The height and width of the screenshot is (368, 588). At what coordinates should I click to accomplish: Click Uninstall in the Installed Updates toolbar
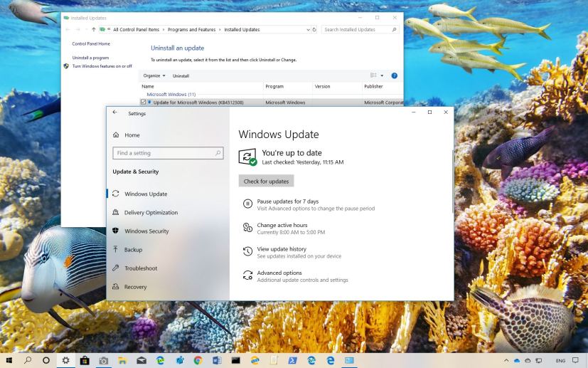[181, 76]
